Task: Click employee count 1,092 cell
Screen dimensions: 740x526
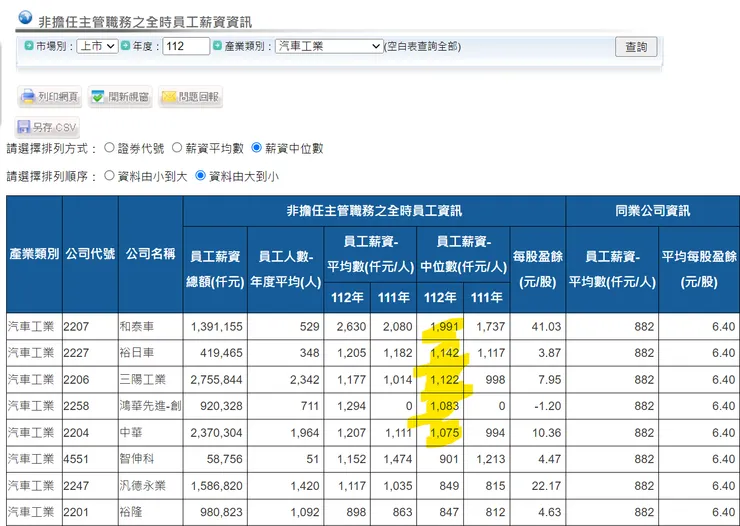Action: tap(286, 512)
